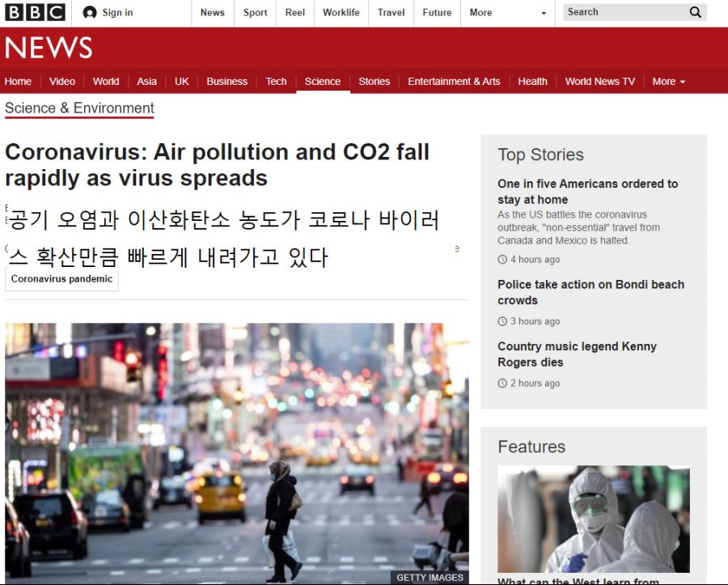Type in the Search input field
The width and height of the screenshot is (728, 585).
[x=623, y=12]
